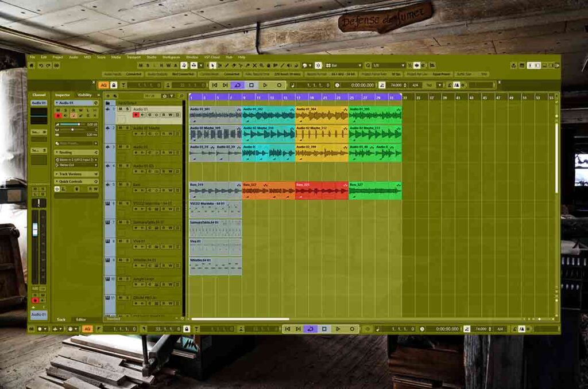Toggle the AQ auto-quantize button in top transport
588x389 pixels.
click(x=103, y=85)
